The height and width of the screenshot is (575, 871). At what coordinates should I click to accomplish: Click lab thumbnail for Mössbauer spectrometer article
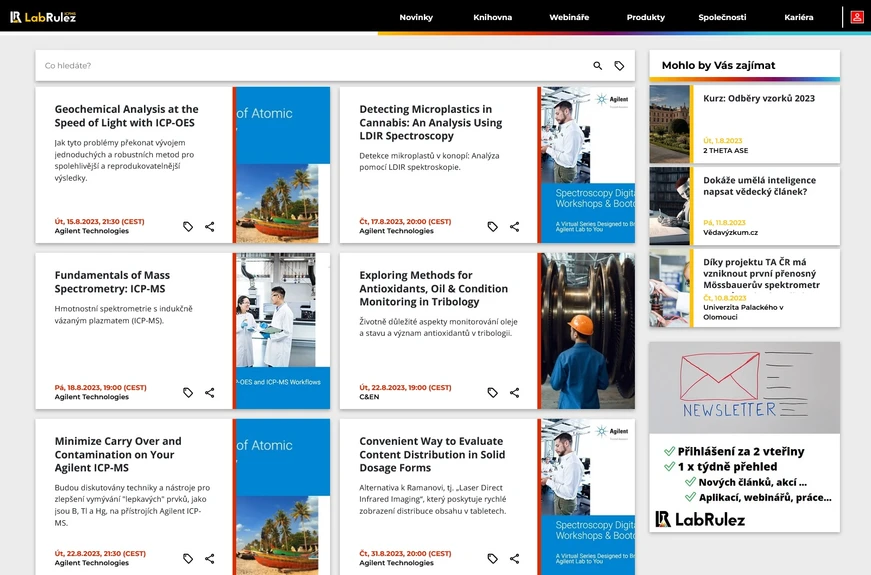669,288
